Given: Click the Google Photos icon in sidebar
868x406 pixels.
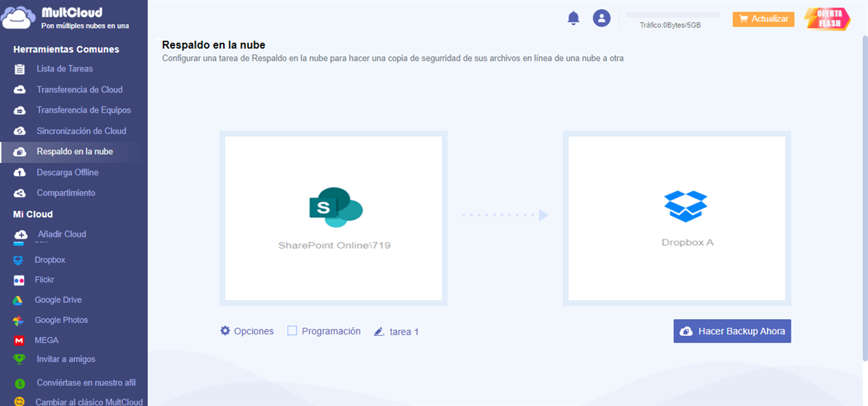Looking at the screenshot, I should [x=18, y=320].
